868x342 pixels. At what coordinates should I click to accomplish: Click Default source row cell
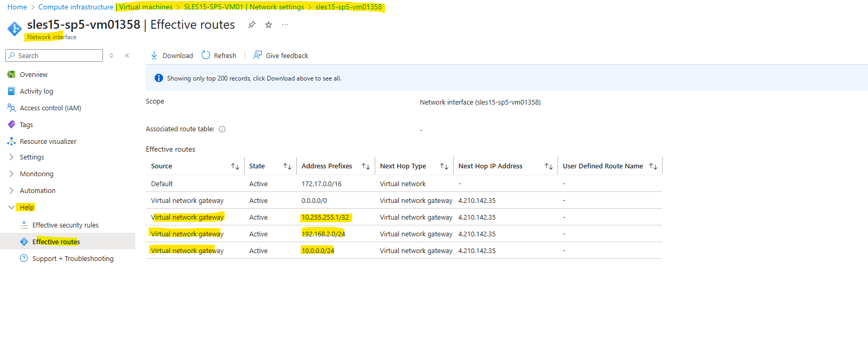pos(162,184)
